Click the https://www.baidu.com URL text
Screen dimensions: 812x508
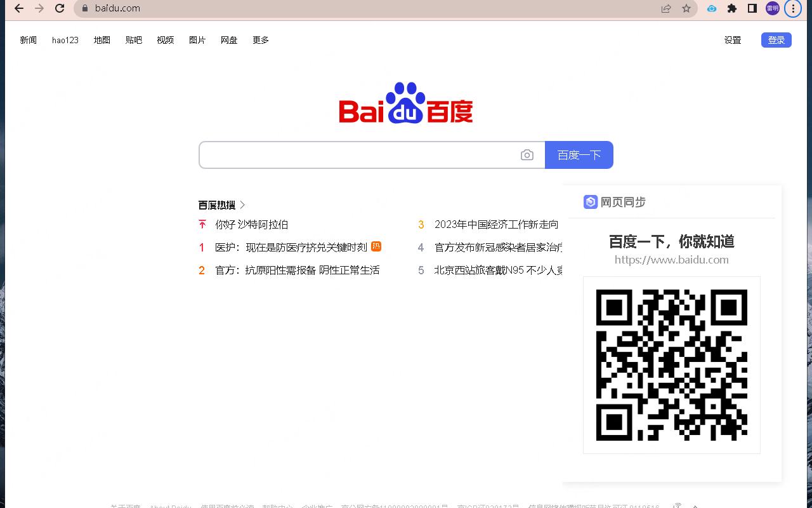tap(672, 259)
